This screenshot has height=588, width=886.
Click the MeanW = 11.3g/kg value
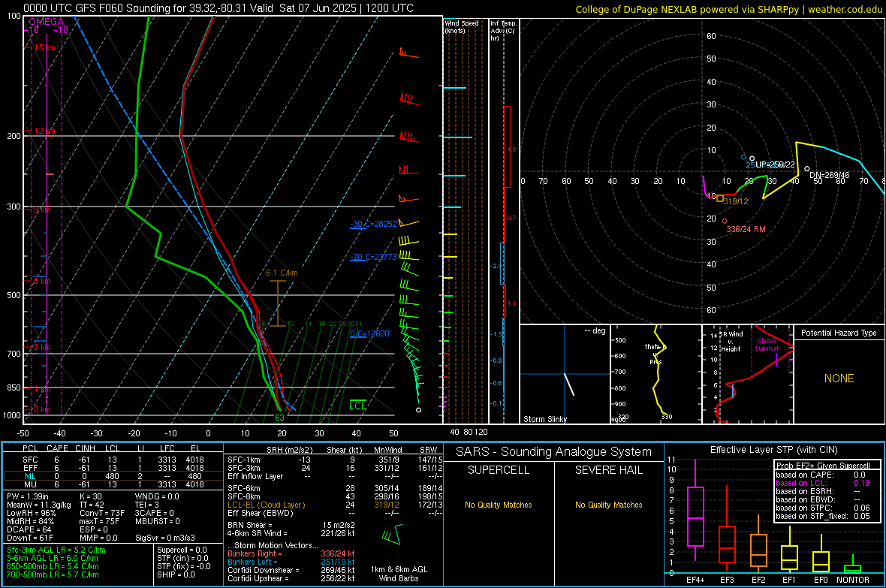[x=38, y=505]
